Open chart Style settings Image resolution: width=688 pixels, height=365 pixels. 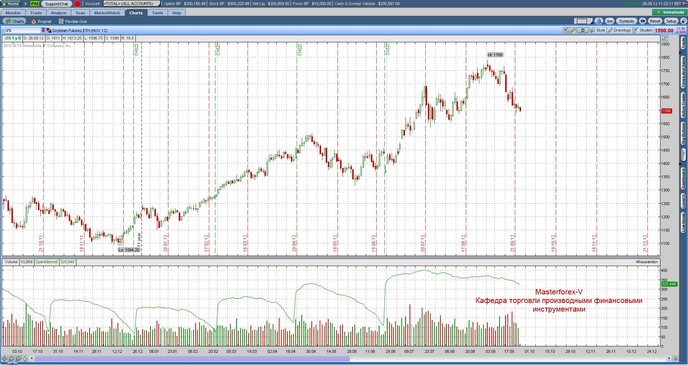click(598, 30)
